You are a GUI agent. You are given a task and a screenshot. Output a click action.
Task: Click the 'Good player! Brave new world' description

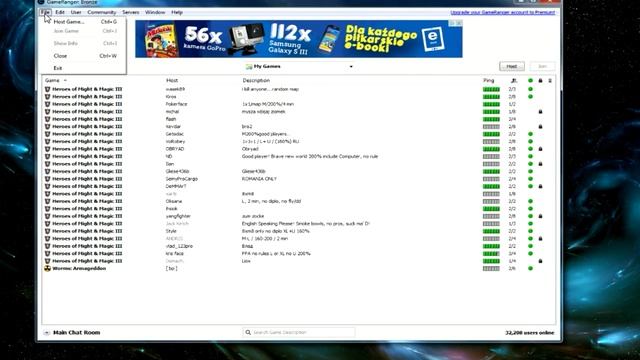click(x=310, y=156)
